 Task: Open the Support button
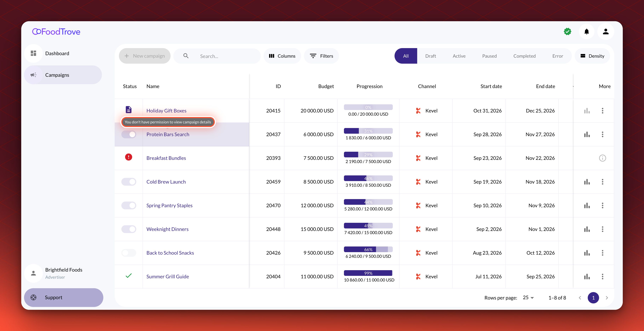64,298
